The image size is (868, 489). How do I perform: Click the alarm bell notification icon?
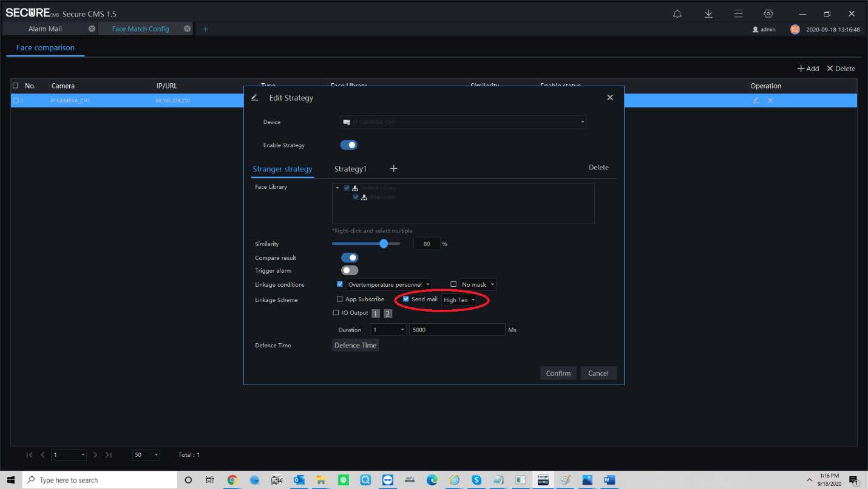(677, 14)
